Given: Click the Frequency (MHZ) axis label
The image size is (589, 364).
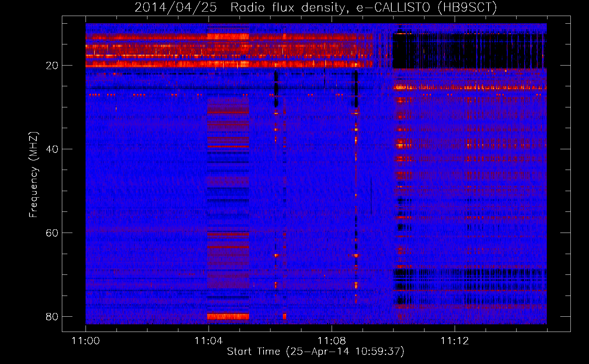Looking at the screenshot, I should [33, 175].
